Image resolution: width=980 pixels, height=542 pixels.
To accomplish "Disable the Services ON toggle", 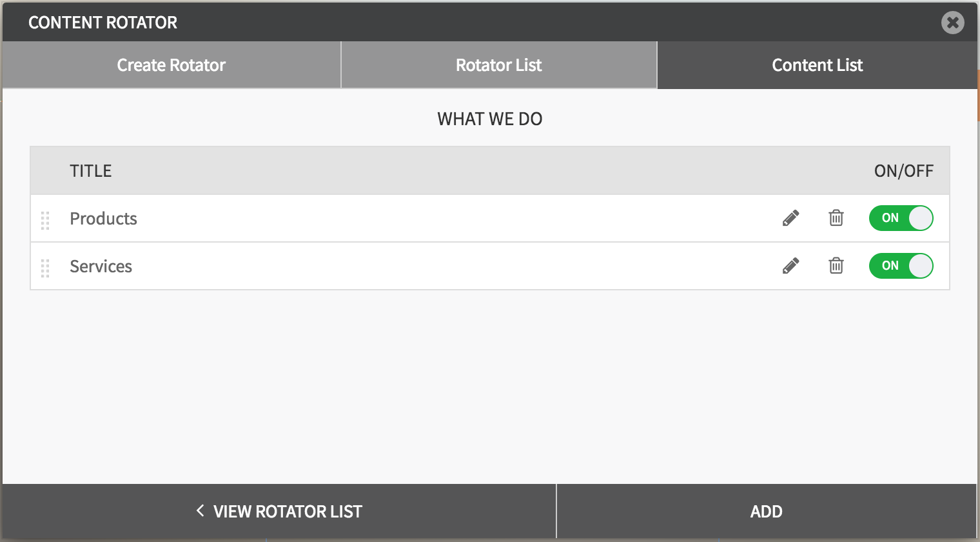I will pyautogui.click(x=901, y=266).
